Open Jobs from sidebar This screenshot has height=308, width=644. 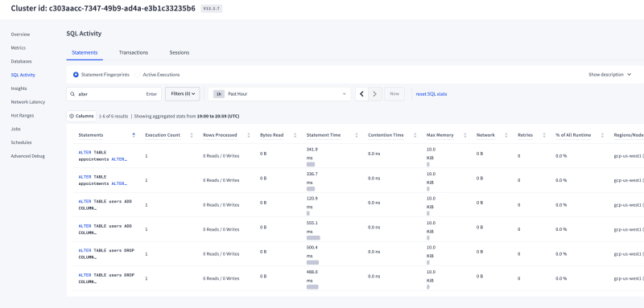coord(15,129)
